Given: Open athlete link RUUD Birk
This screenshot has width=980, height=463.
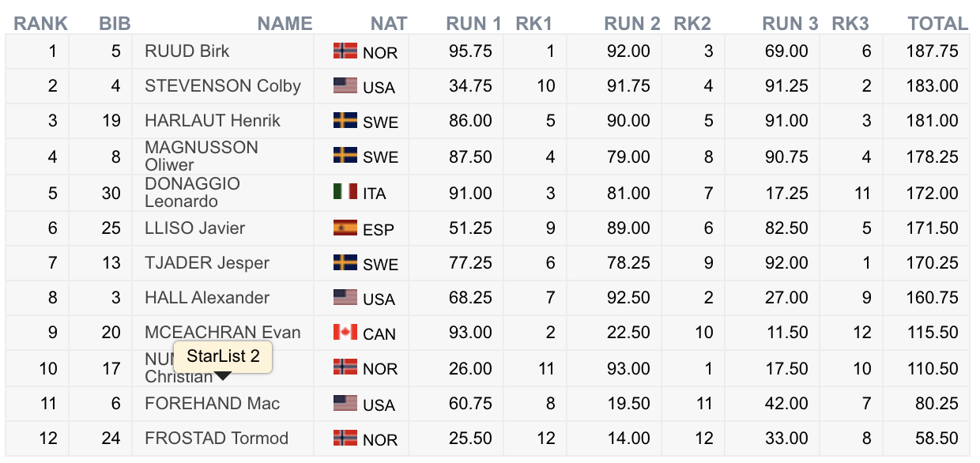Looking at the screenshot, I should click(x=187, y=51).
